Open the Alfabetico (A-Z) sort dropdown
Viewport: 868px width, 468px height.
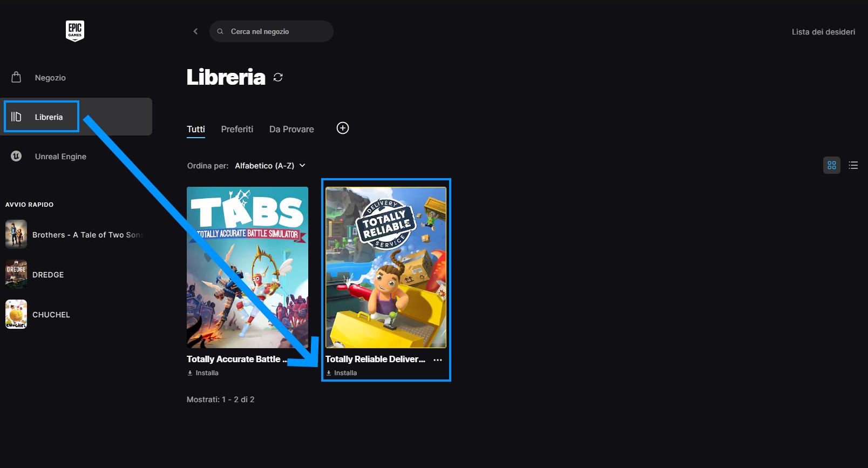(270, 166)
